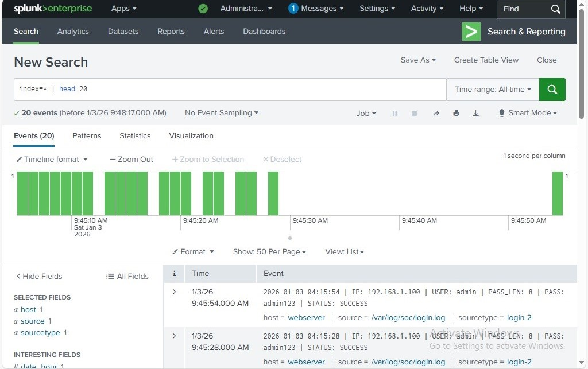Click the Messages count badge
Screen dimensions: 588x369
click(293, 8)
